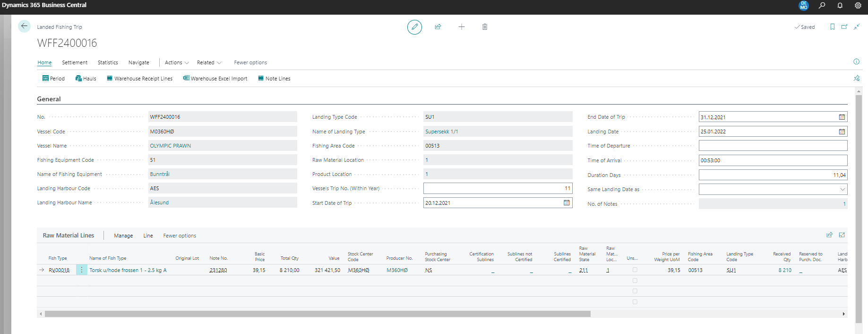Expand the Actions dropdown menu
The width and height of the screenshot is (868, 334).
[177, 62]
